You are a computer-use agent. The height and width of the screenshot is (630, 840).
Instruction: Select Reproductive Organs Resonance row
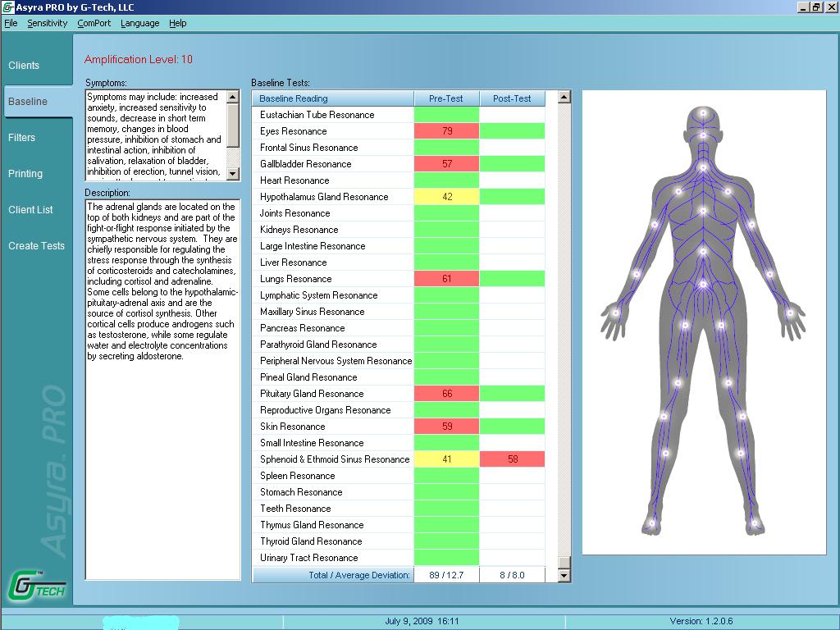pyautogui.click(x=399, y=410)
